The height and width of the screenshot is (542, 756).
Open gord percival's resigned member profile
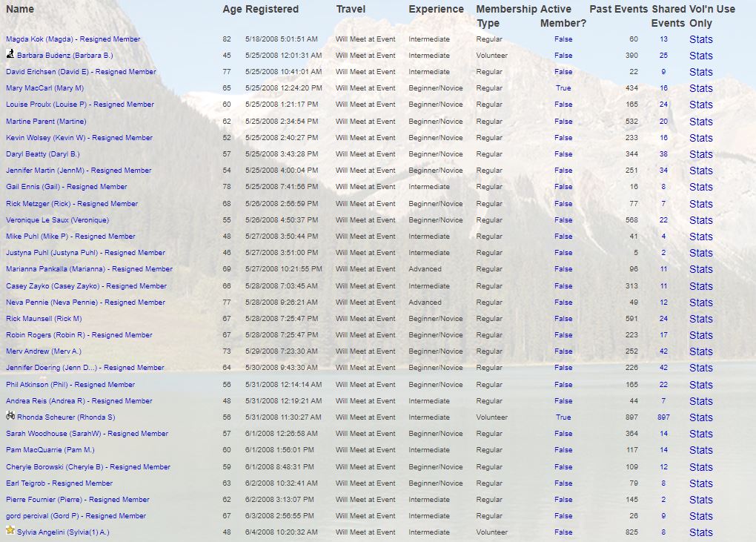point(76,516)
